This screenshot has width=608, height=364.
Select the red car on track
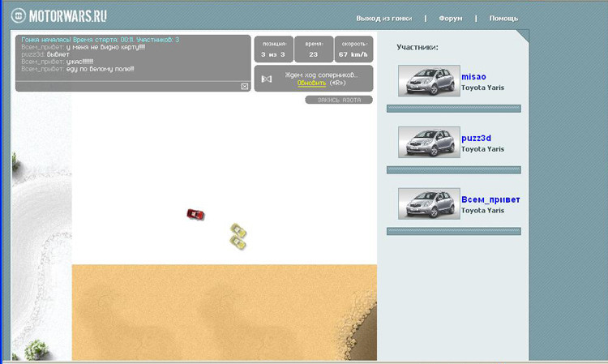coord(195,214)
